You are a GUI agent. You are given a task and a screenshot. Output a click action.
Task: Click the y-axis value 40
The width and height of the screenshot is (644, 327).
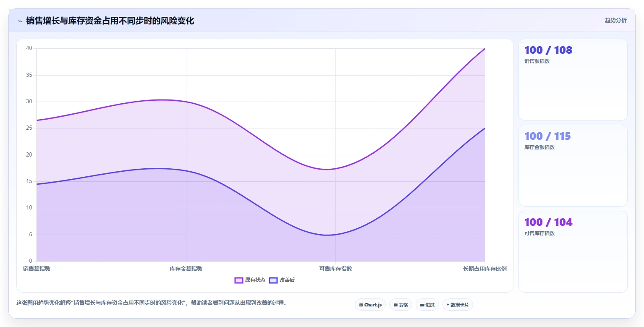click(29, 48)
